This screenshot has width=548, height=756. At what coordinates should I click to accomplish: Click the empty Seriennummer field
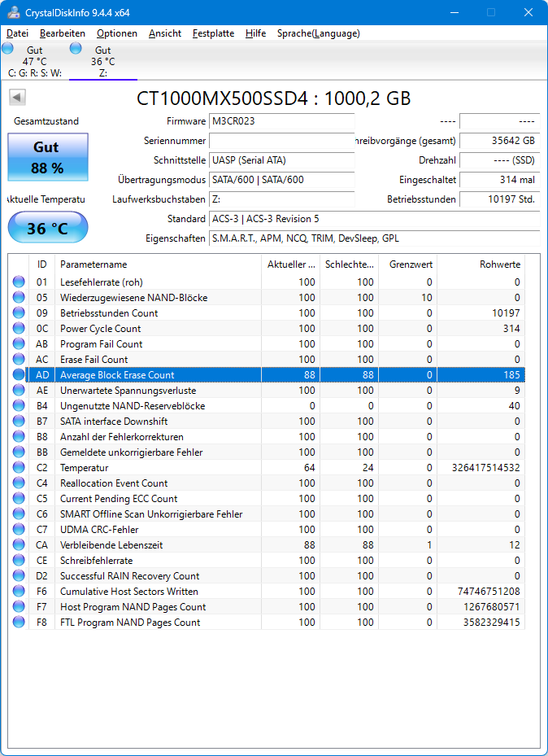281,141
